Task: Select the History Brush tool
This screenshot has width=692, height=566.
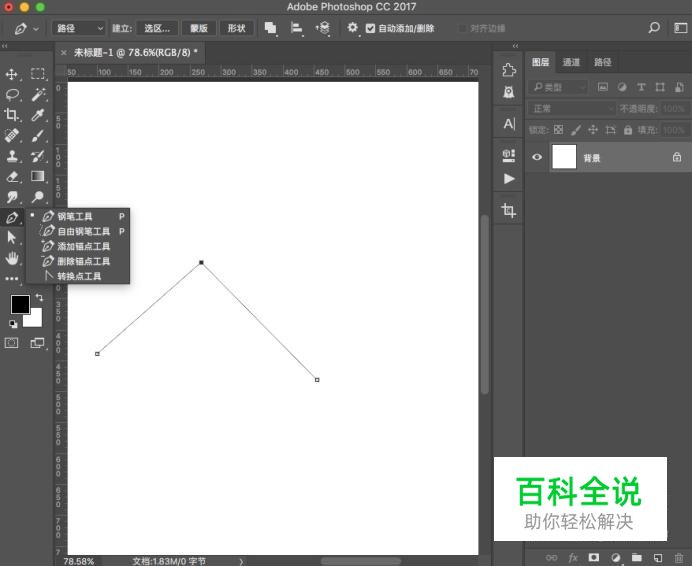Action: pos(38,156)
